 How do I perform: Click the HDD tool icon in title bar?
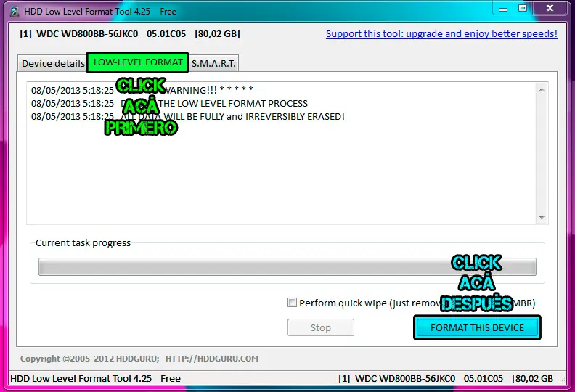[15, 12]
